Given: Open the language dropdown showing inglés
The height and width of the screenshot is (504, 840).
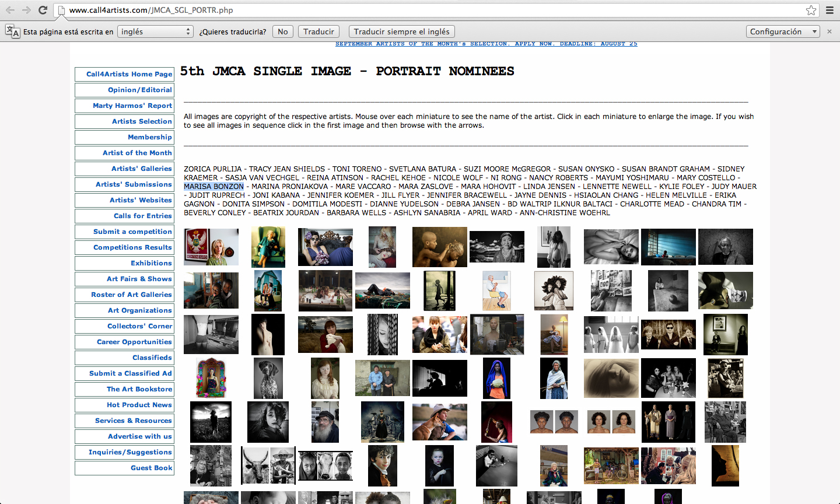Looking at the screenshot, I should (x=155, y=32).
